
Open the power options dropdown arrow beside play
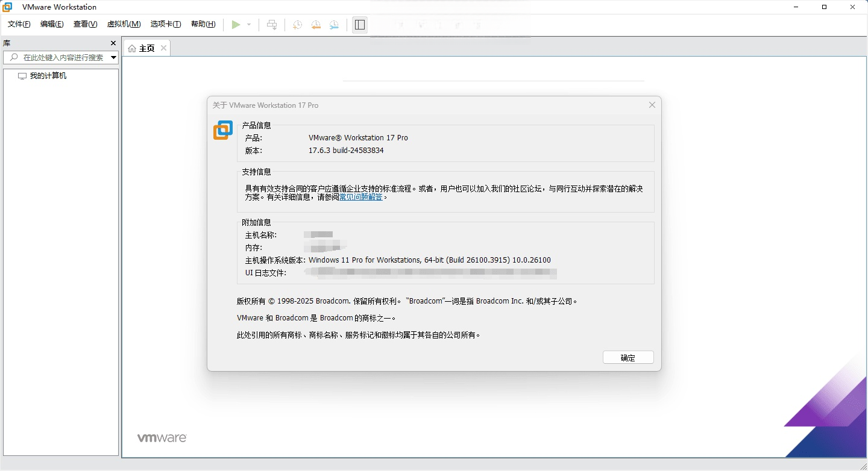[249, 25]
